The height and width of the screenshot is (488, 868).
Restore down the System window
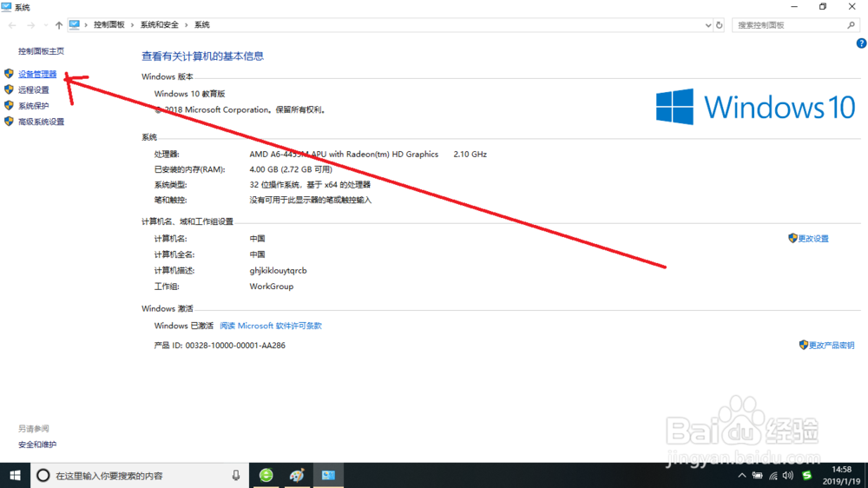click(823, 7)
